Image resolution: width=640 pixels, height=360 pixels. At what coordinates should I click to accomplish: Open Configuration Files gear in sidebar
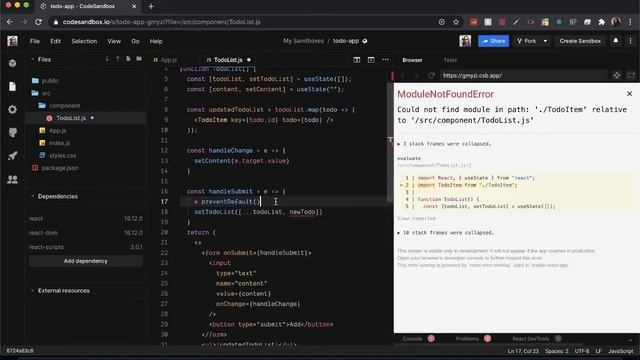(13, 109)
